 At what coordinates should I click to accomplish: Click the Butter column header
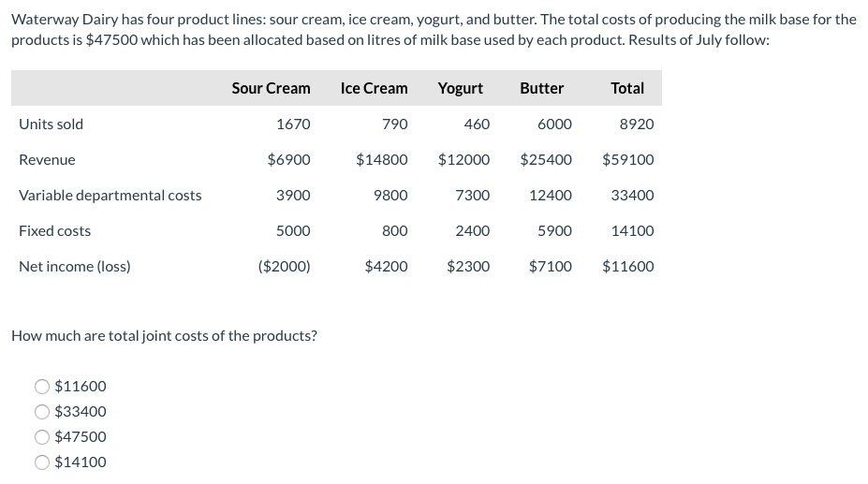click(541, 88)
